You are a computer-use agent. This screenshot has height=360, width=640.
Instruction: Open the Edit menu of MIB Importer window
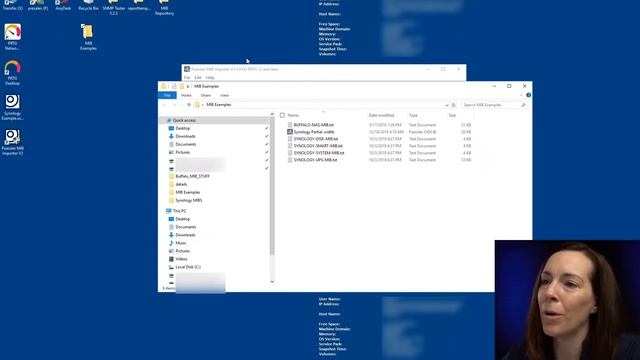pos(198,78)
